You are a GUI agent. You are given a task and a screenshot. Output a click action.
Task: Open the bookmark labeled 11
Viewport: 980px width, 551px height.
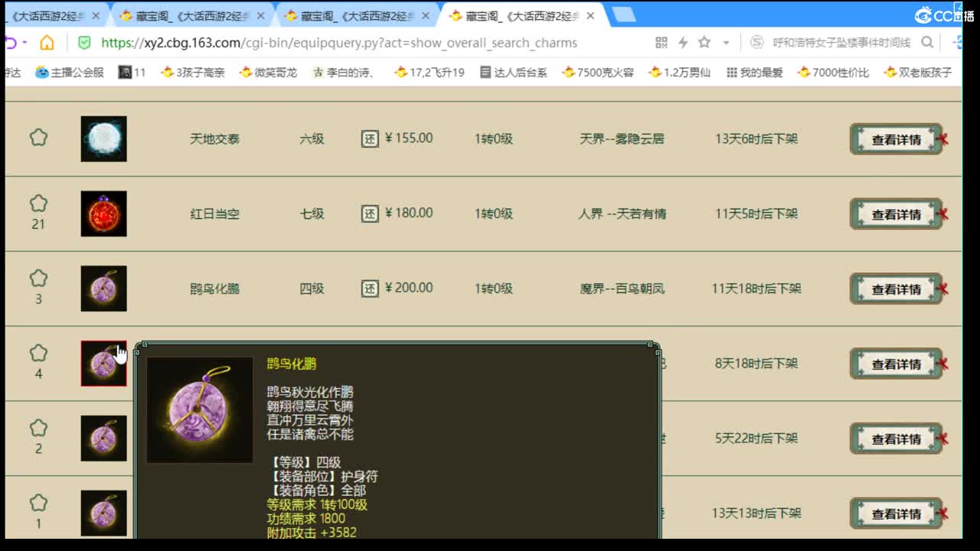(x=132, y=72)
